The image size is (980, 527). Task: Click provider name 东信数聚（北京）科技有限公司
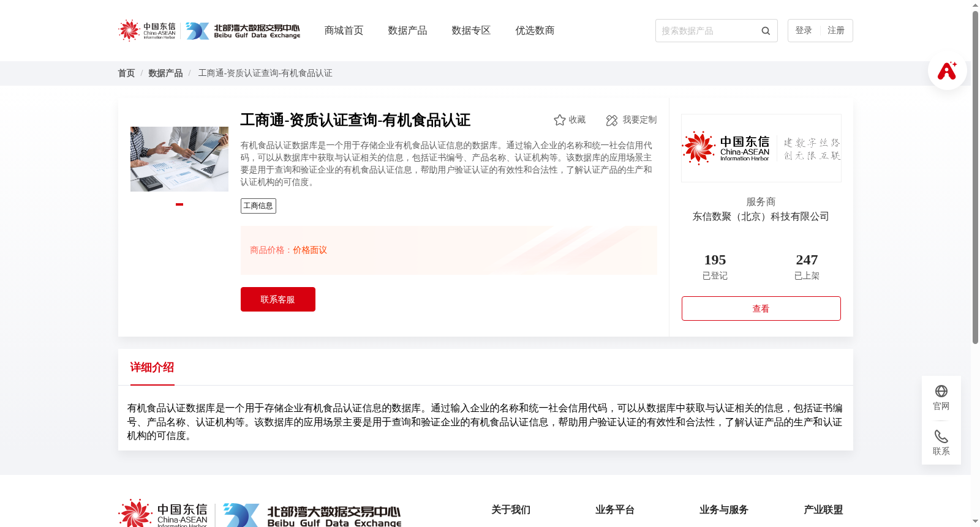761,217
